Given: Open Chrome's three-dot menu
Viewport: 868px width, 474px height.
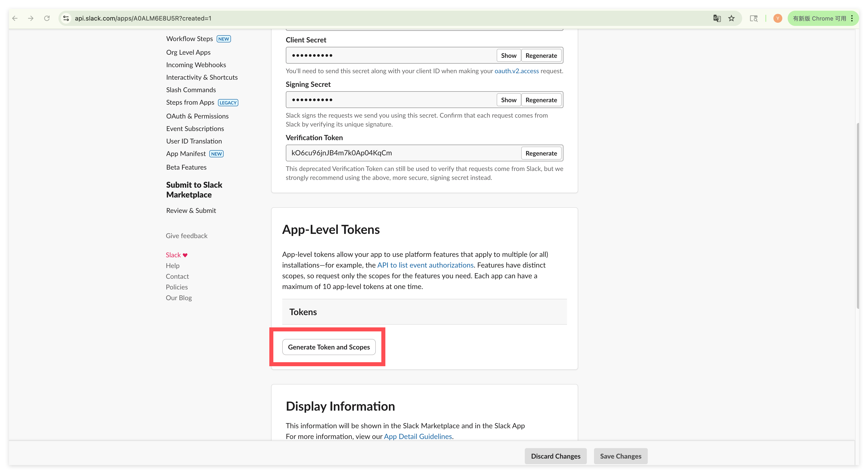Looking at the screenshot, I should coord(852,18).
